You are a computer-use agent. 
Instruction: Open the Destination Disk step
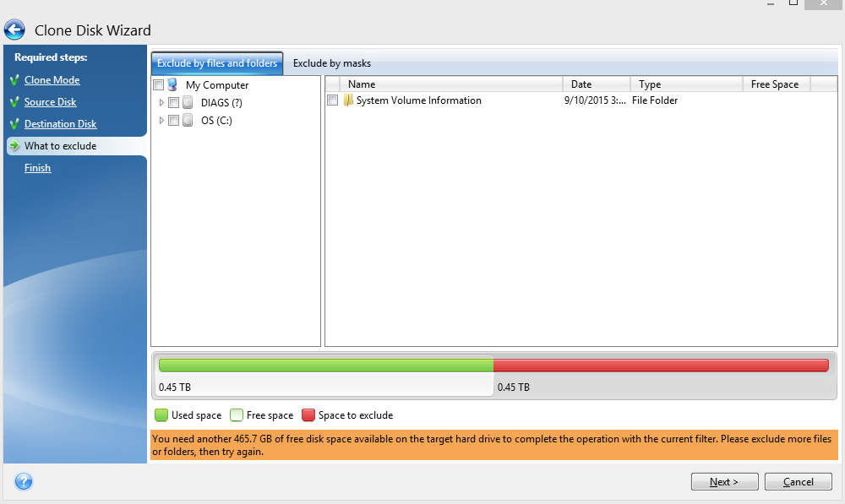click(x=60, y=124)
